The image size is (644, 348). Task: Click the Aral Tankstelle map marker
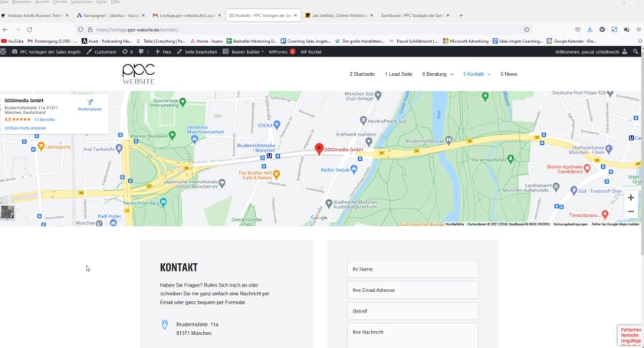[119, 148]
